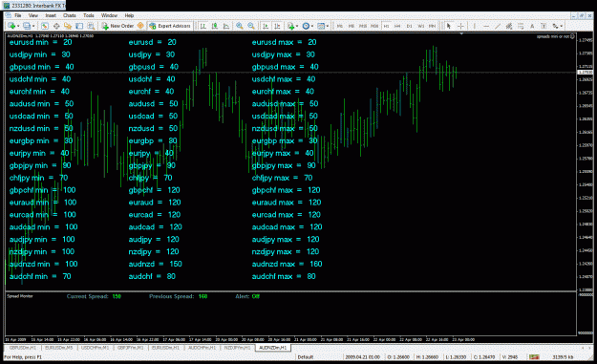Select the MN timeframe button
Image resolution: width=597 pixels, height=364 pixels.
pos(432,26)
